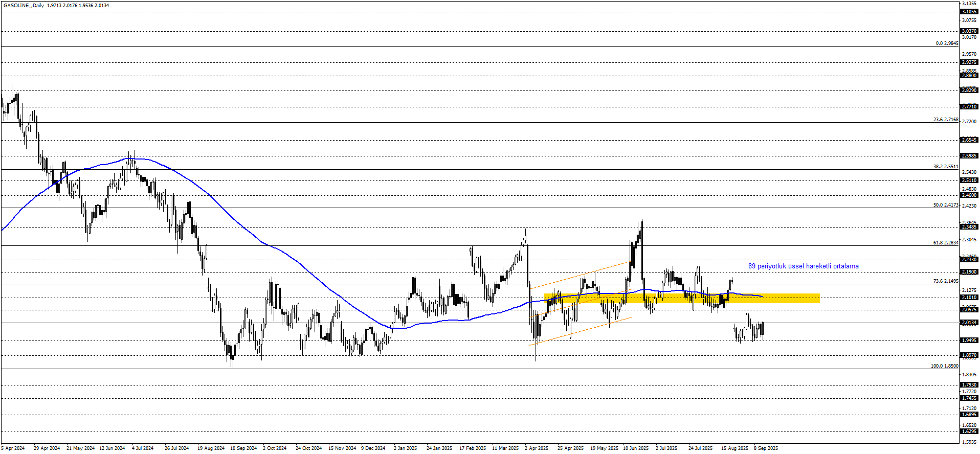Click the 2.4600 price level tag
The width and height of the screenshot is (980, 454).
click(x=969, y=195)
